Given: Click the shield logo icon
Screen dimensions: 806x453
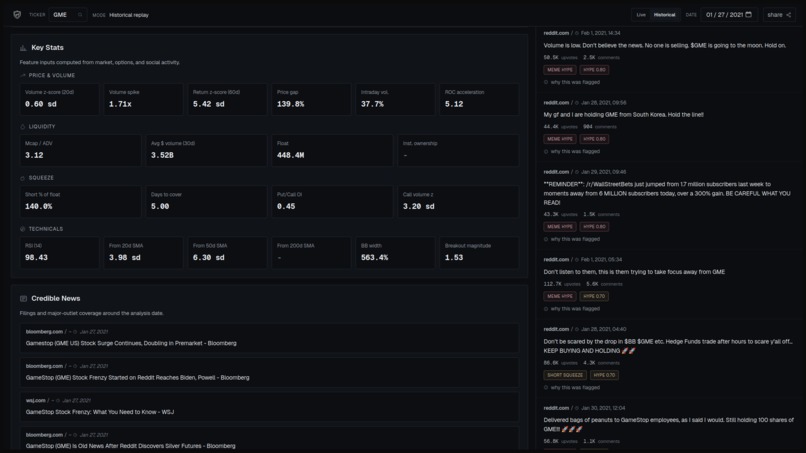Looking at the screenshot, I should pos(17,15).
